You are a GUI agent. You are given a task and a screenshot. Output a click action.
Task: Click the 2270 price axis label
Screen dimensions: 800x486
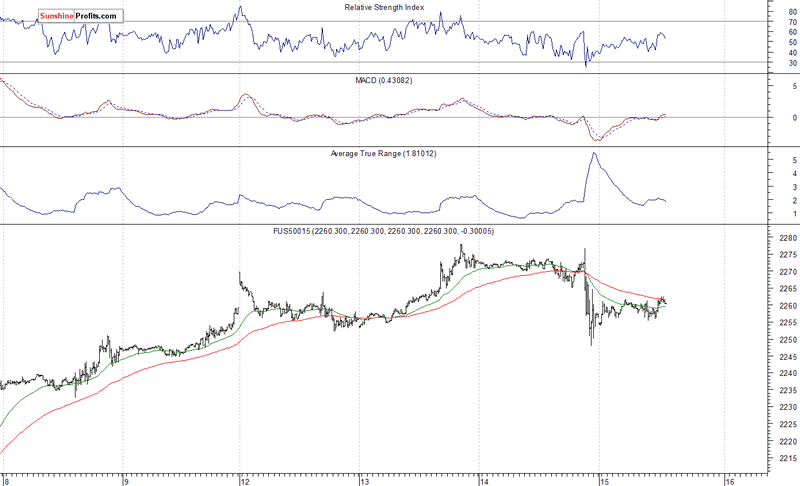[786, 272]
